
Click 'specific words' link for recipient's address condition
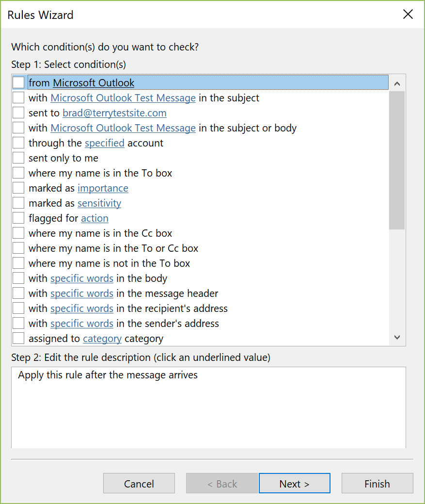(x=82, y=309)
